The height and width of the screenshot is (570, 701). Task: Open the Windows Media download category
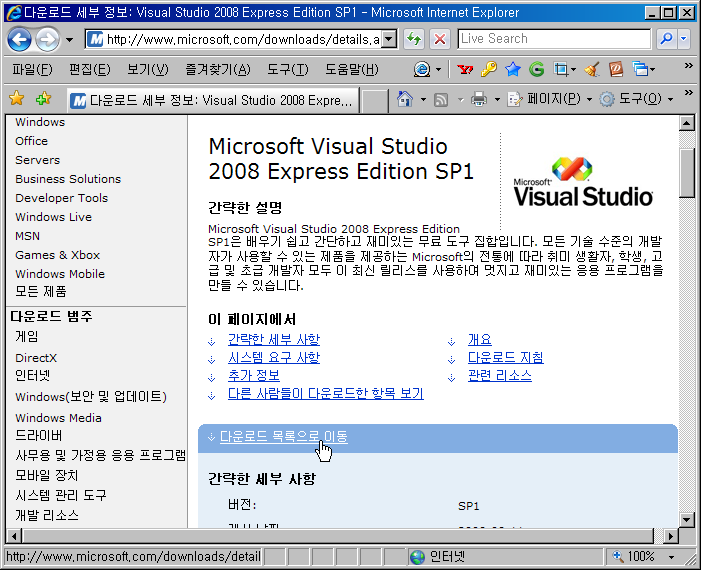pos(59,418)
